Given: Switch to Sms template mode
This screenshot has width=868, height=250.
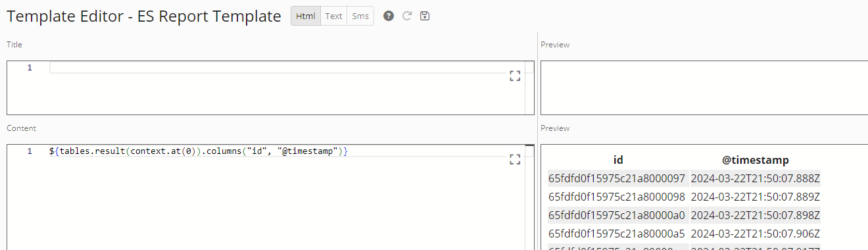Looking at the screenshot, I should click(360, 16).
